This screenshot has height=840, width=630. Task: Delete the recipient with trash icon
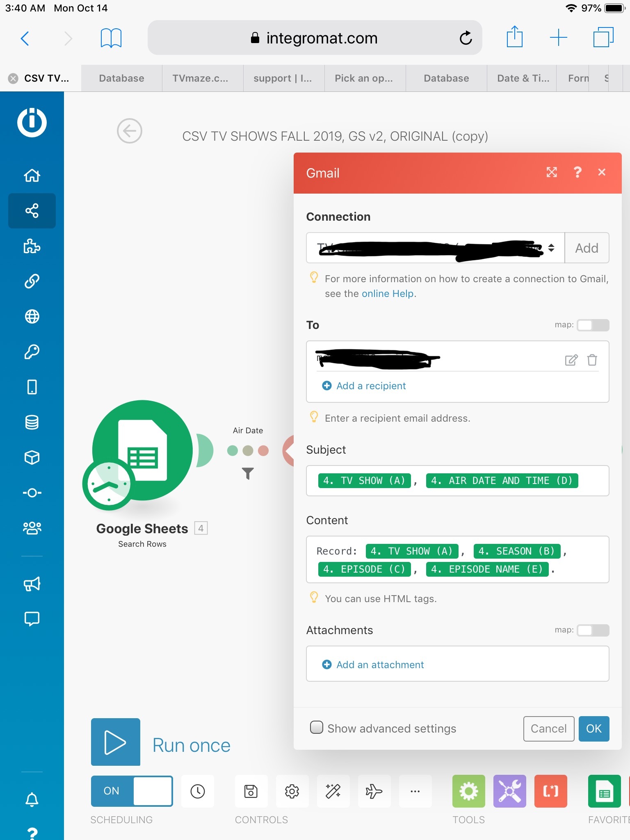pos(592,360)
